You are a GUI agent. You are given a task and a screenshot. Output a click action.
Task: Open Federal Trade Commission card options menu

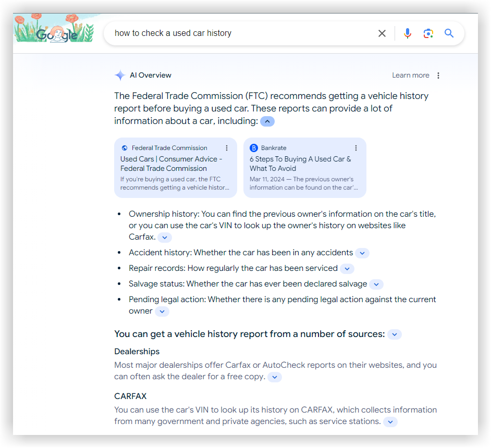pos(227,148)
